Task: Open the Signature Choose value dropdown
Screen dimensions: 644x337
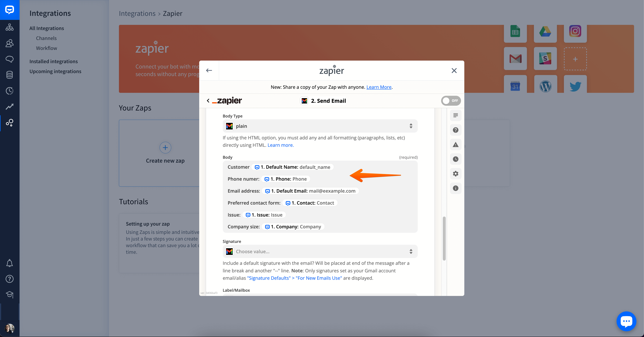Action: click(320, 252)
